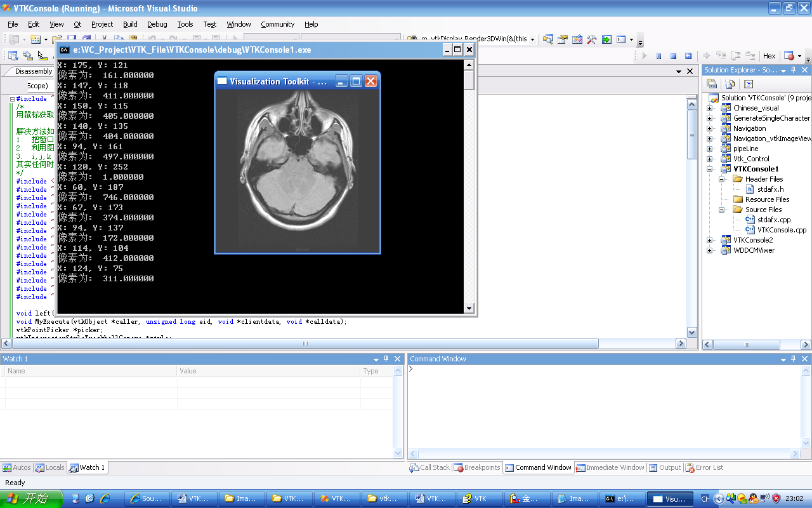This screenshot has height=508, width=812.
Task: Click the Step Over icon
Action: click(736, 56)
